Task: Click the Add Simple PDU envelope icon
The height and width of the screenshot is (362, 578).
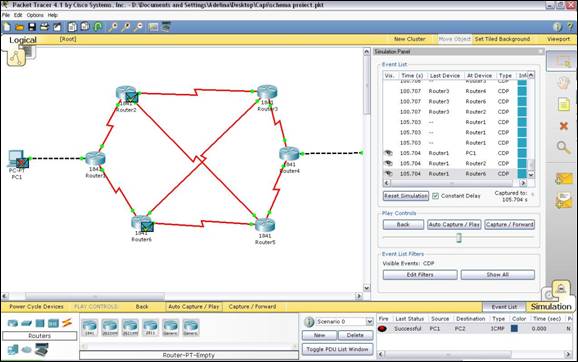Action: [x=563, y=180]
